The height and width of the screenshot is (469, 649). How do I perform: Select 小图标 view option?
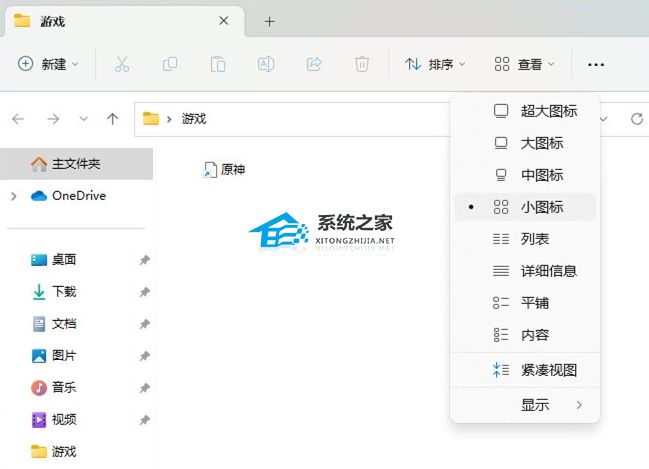(x=541, y=207)
